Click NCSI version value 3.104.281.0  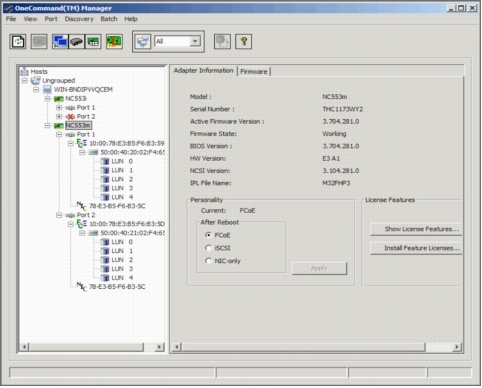pos(341,171)
